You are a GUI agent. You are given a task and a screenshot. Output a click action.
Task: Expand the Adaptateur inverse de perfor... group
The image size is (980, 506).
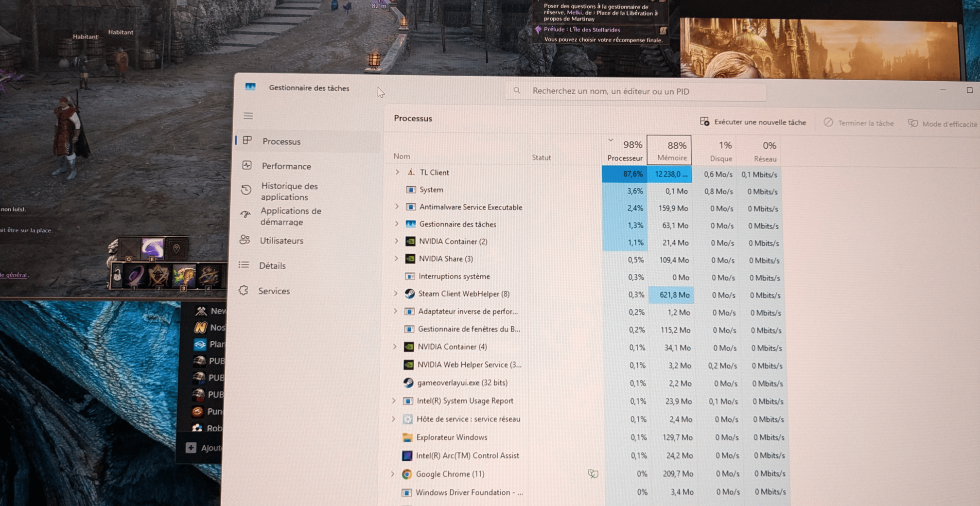tap(395, 311)
